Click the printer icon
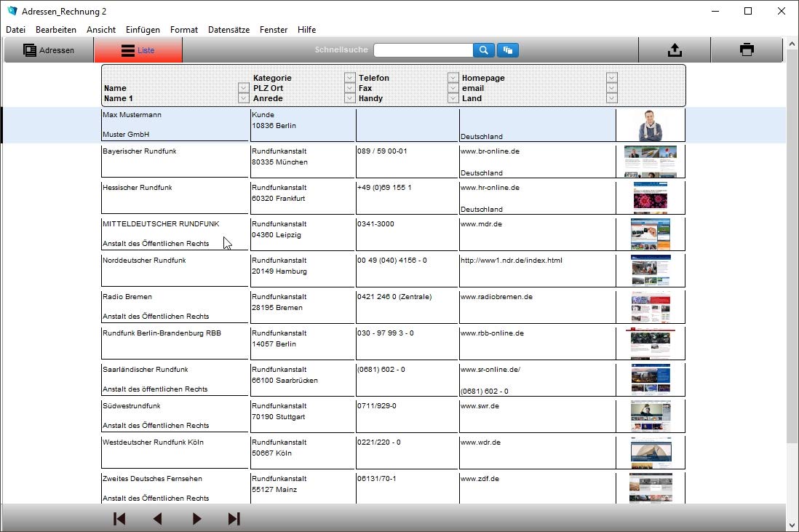The height and width of the screenshot is (532, 799). click(x=747, y=50)
